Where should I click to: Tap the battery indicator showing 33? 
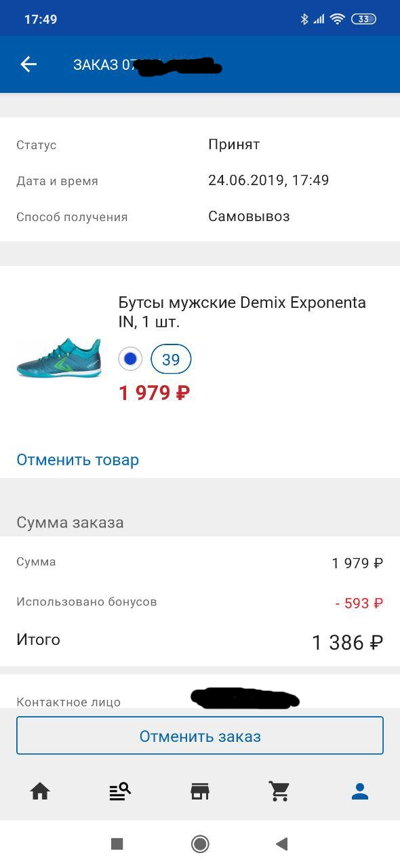363,19
